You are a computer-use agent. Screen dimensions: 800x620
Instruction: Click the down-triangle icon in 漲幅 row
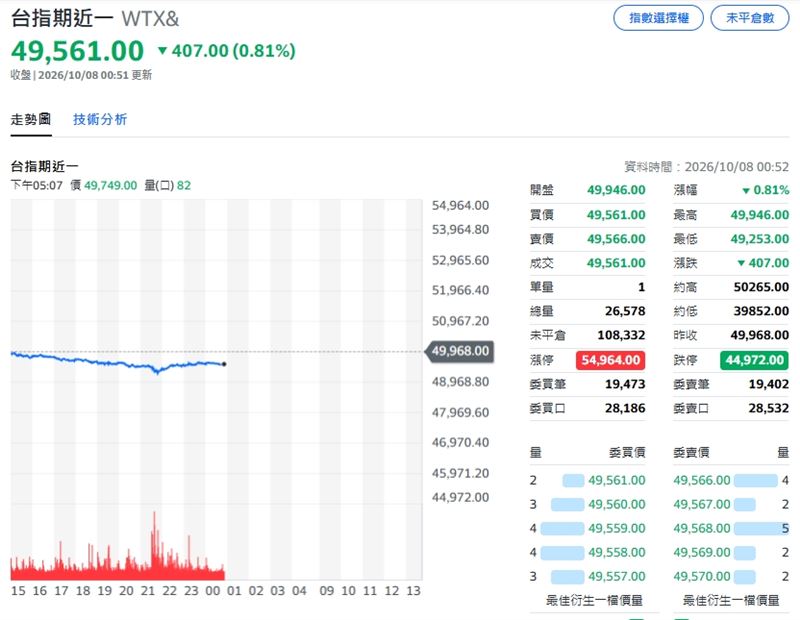(746, 190)
